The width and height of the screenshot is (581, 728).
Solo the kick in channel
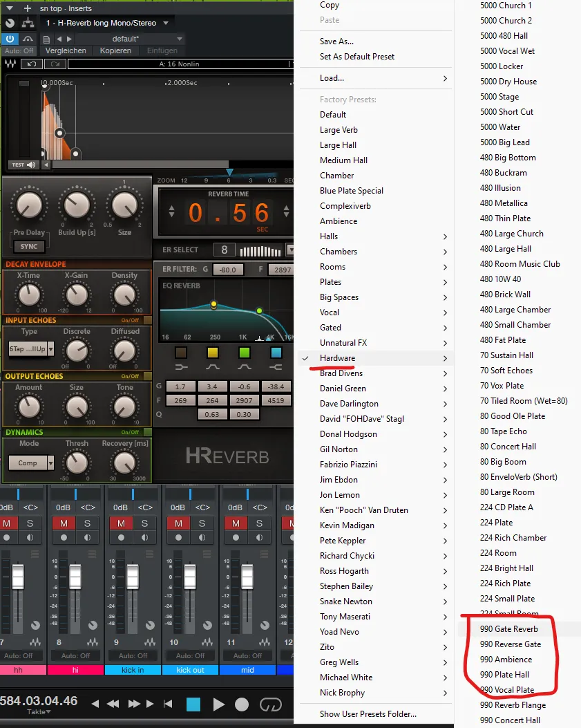144,523
